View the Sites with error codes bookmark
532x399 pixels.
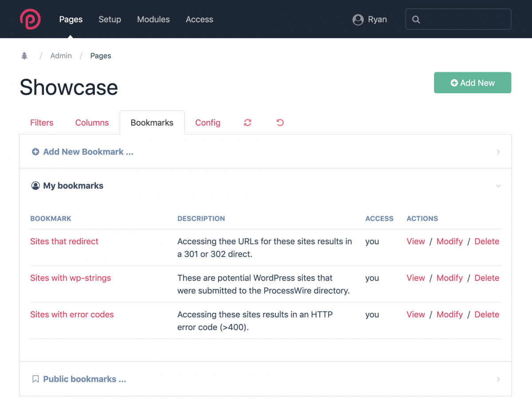click(x=416, y=314)
